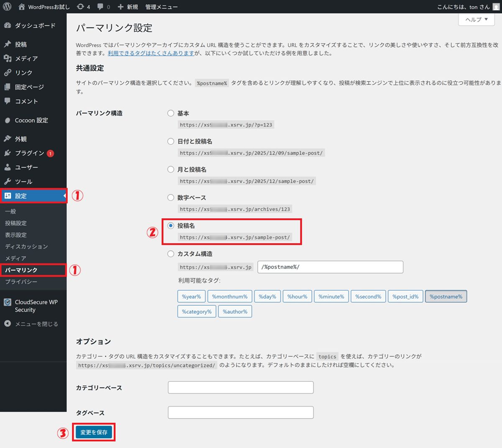This screenshot has height=448, width=502.
Task: Open the こんにちは、ton さん account menu
Action: point(464,7)
